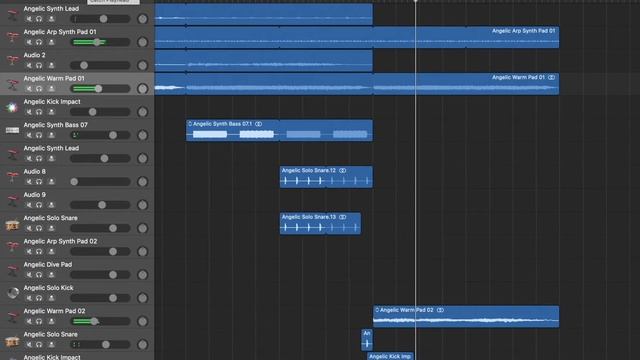
Task: Select the Angelic Arp Synth Pad 01 track icon
Action: (x=12, y=37)
